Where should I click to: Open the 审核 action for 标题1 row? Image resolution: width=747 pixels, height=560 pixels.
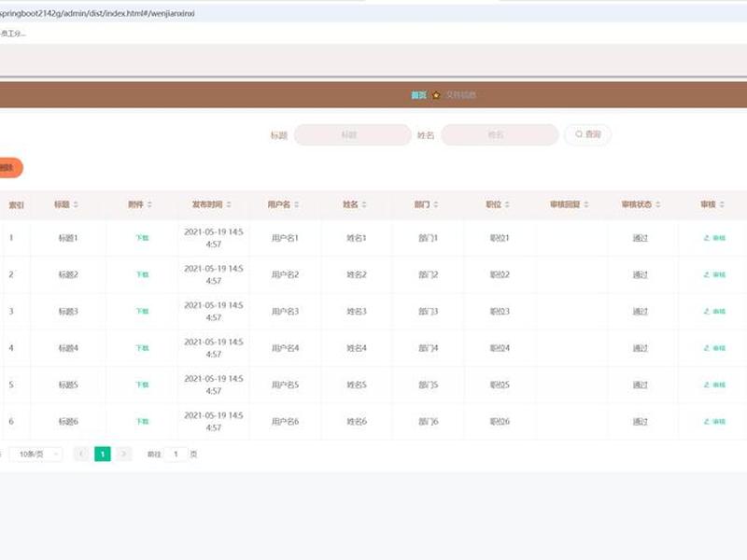point(714,238)
